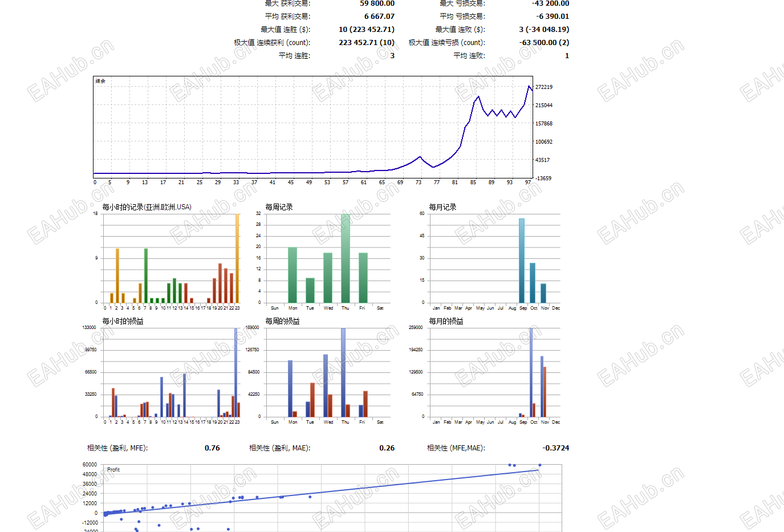Click the "36000" axis value on the scatter chart
Viewport: 784px width, 532px height.
(90, 484)
